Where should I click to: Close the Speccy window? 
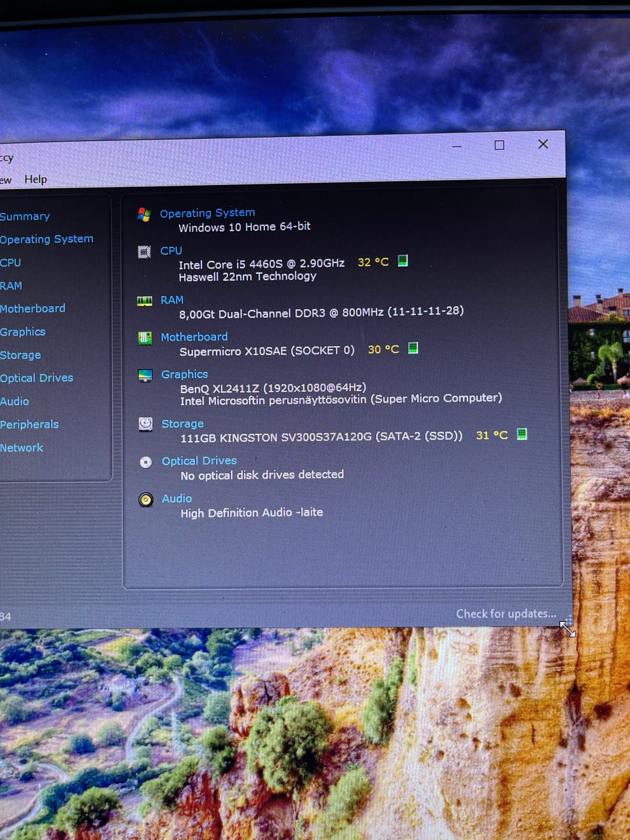543,144
